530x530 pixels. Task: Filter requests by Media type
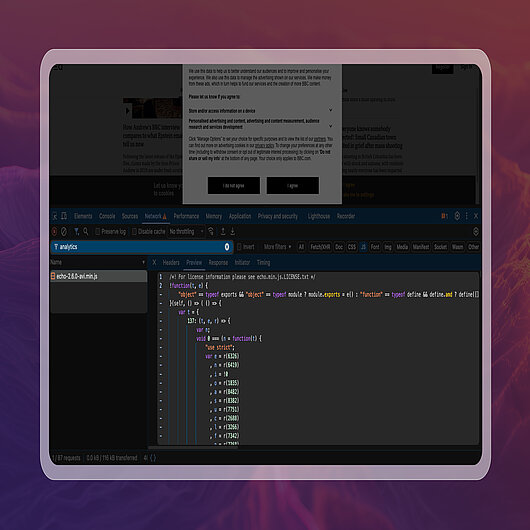[402, 247]
